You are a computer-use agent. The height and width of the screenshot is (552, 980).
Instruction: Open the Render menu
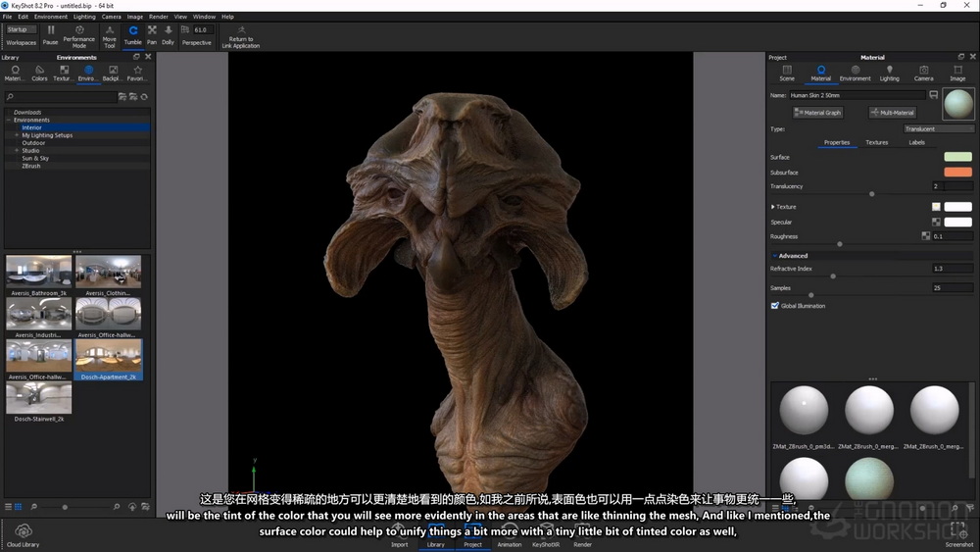(158, 17)
